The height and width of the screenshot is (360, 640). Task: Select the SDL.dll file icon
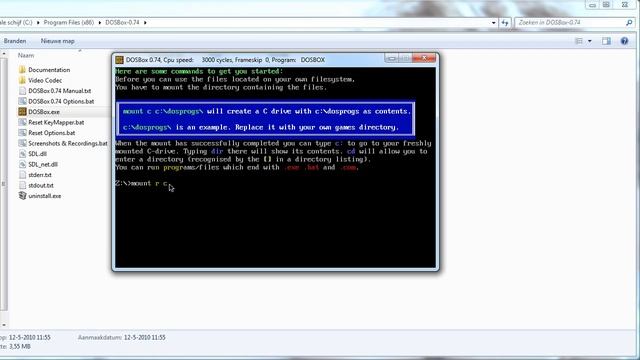22,154
